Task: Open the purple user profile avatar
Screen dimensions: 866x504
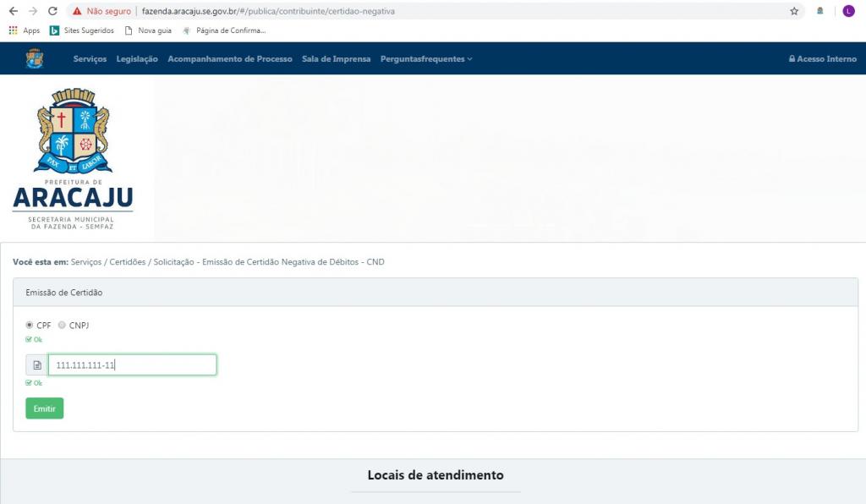Action: click(848, 12)
